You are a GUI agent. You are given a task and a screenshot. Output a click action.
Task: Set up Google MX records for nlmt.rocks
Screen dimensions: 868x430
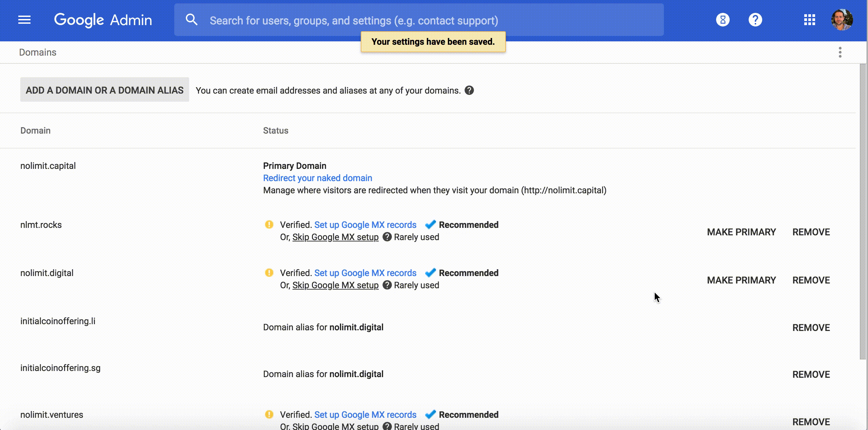[365, 225]
